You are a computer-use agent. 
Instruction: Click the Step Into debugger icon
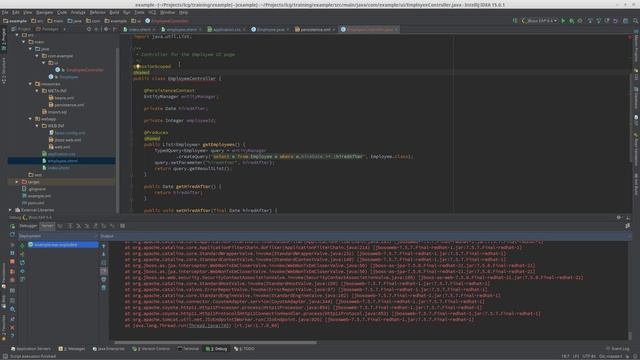pos(78,226)
